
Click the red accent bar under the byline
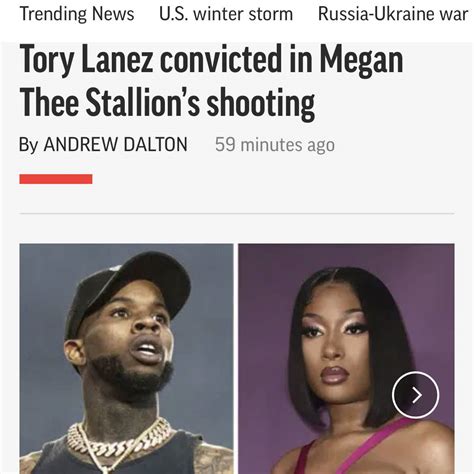(x=56, y=179)
